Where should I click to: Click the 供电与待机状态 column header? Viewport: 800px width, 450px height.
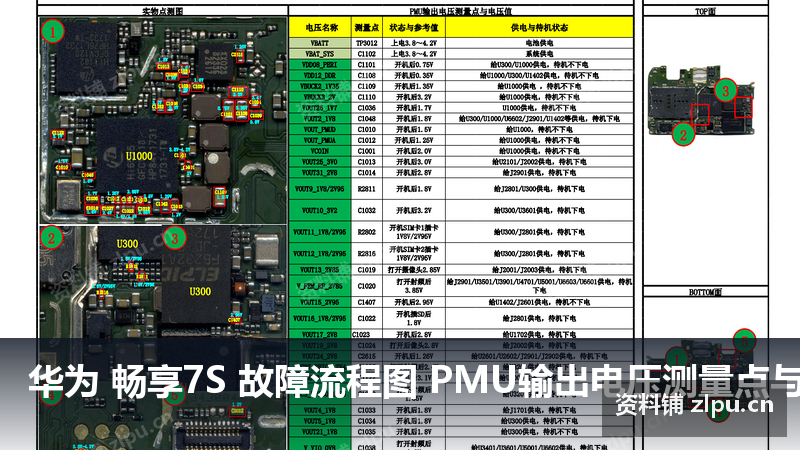click(x=539, y=28)
